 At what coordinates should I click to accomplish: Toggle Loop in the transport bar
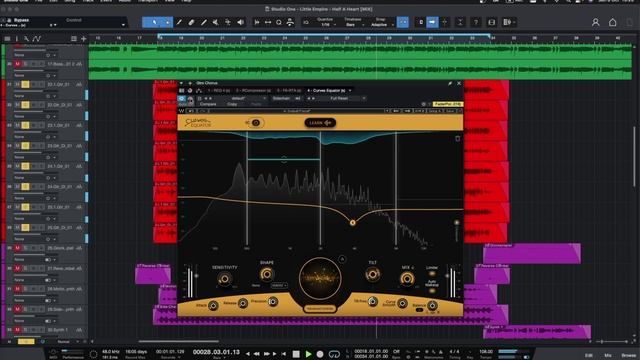[x=334, y=354]
